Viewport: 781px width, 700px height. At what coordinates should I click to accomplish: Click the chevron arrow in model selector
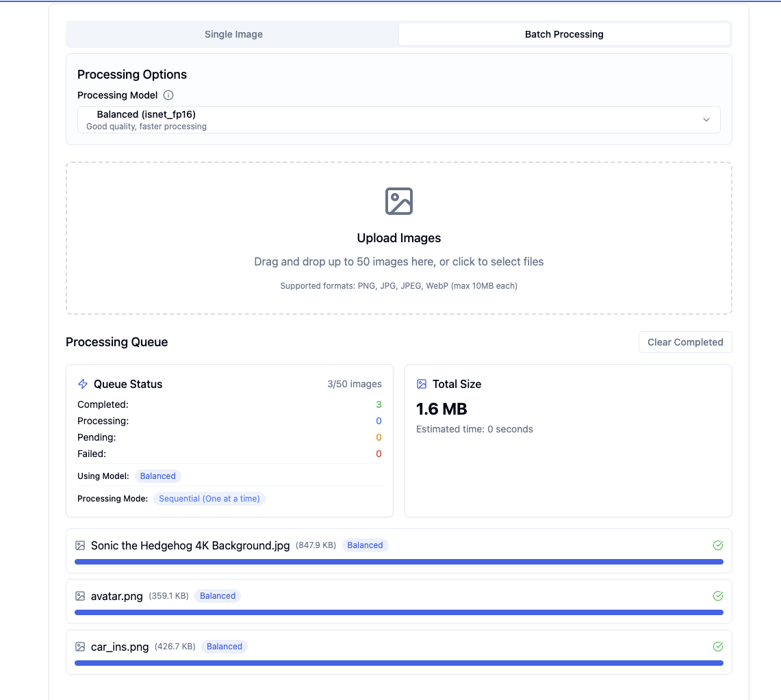pyautogui.click(x=706, y=120)
